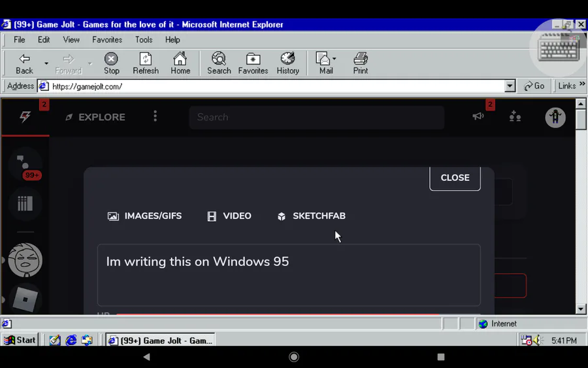Open the Search toolbar icon

pyautogui.click(x=219, y=63)
